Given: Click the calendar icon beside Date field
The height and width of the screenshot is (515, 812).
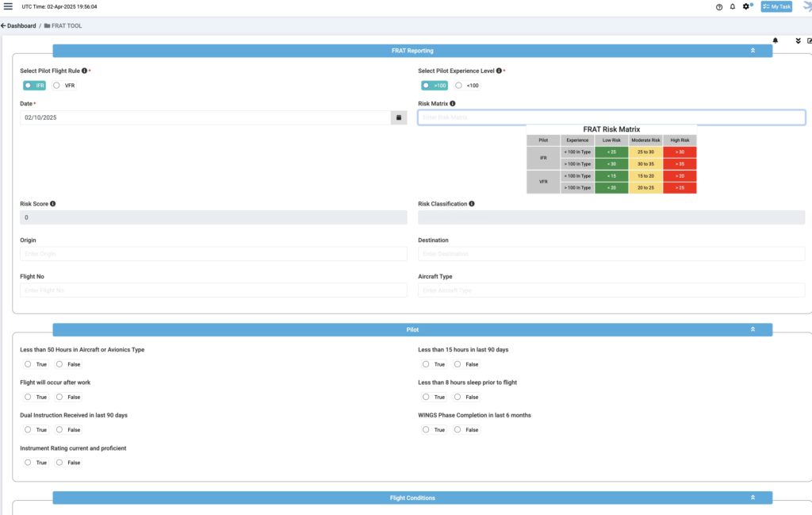Looking at the screenshot, I should tap(397, 117).
